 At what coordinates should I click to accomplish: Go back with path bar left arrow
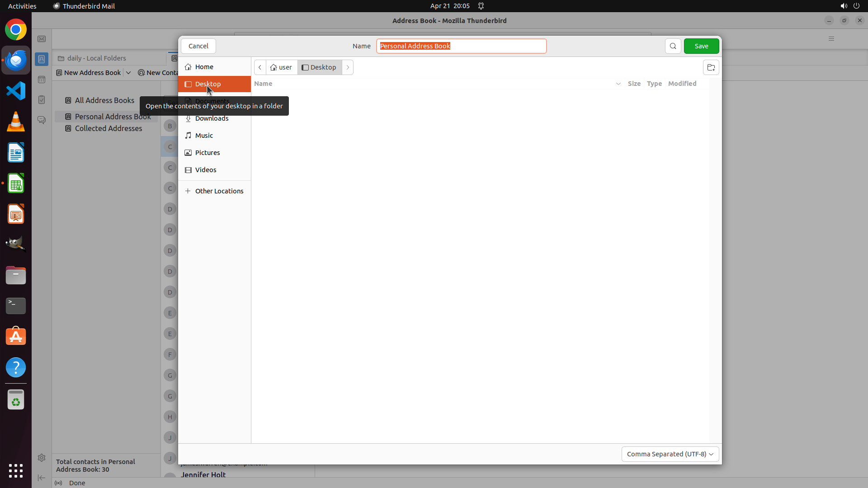[x=260, y=67]
